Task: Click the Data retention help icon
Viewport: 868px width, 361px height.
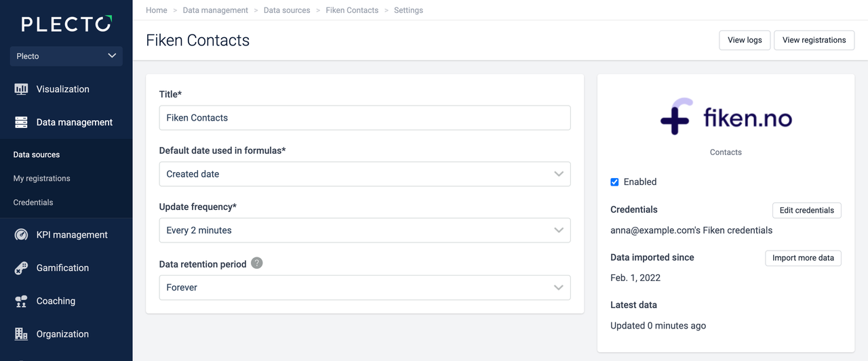Action: (x=256, y=263)
